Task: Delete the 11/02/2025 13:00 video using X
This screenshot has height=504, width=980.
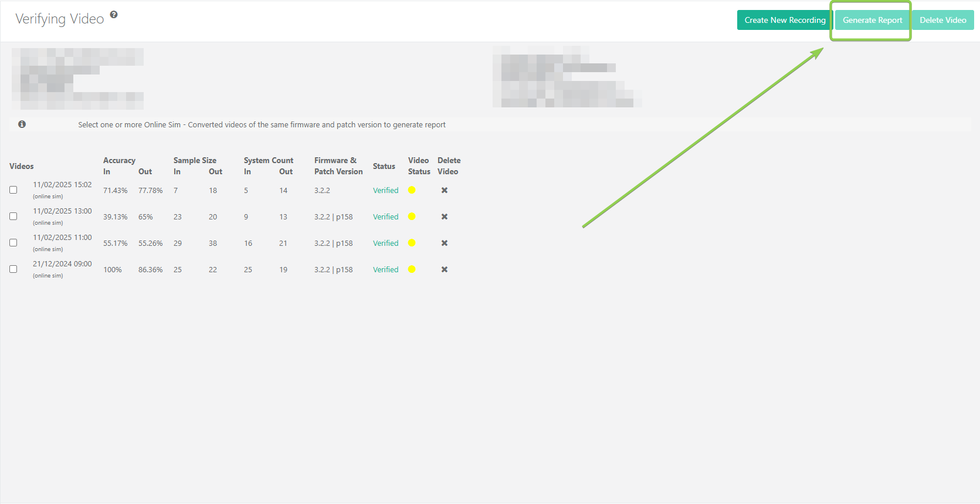Action: pyautogui.click(x=445, y=217)
